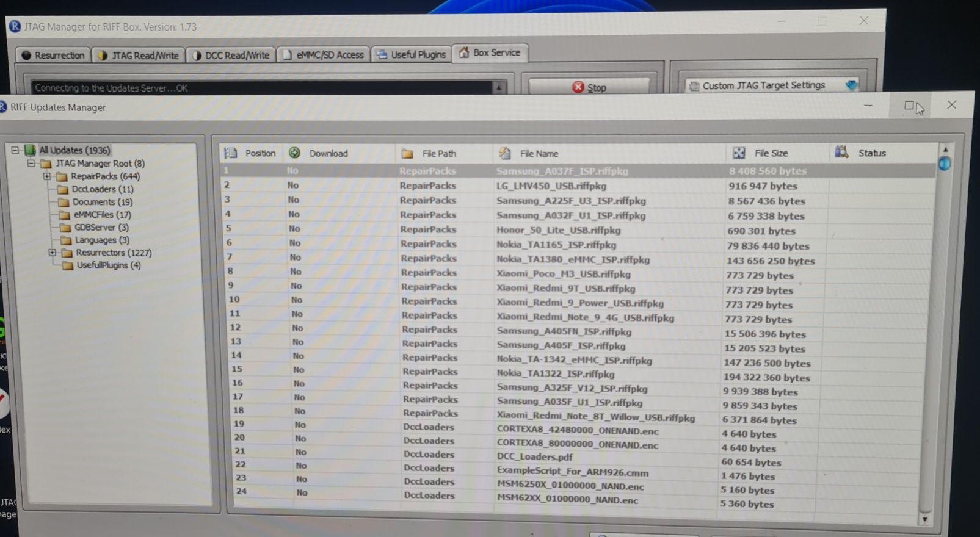
Task: Click the Languages folder icon in tree
Action: (x=66, y=240)
